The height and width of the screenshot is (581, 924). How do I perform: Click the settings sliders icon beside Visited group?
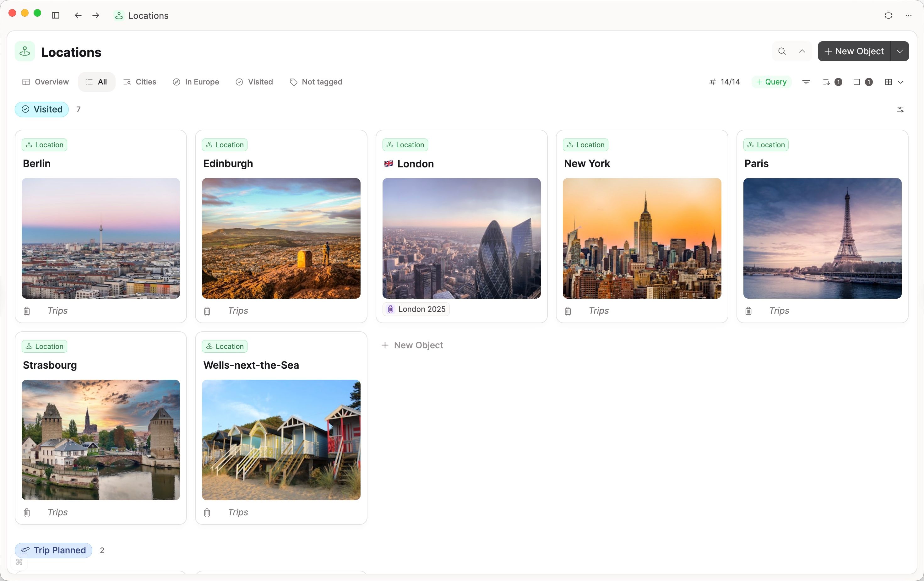(x=900, y=110)
